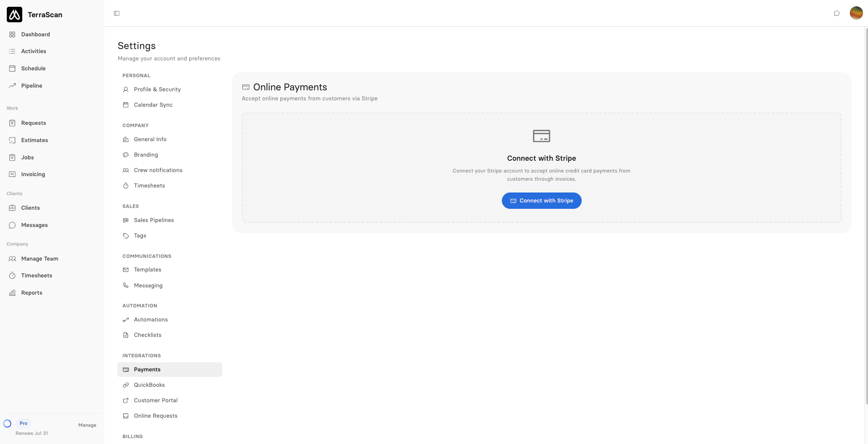This screenshot has width=868, height=444.
Task: Open Customer Portal settings
Action: click(170, 400)
